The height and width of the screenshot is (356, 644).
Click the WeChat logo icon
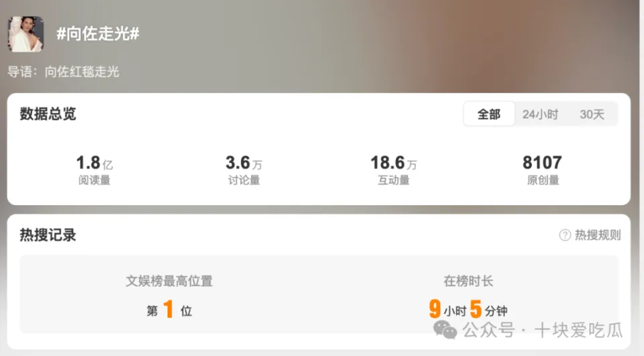[x=445, y=330]
